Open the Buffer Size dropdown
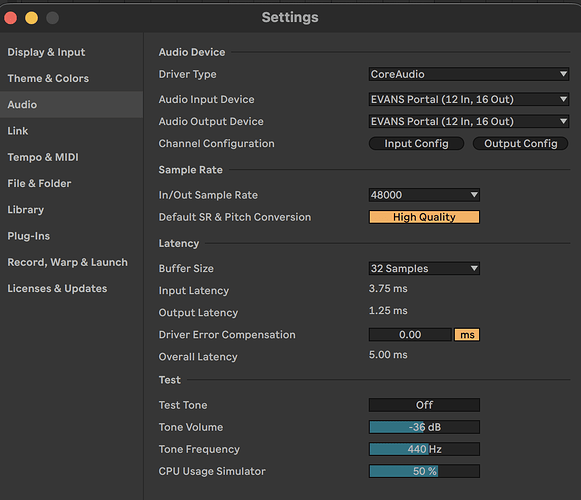The width and height of the screenshot is (581, 500). 424,268
